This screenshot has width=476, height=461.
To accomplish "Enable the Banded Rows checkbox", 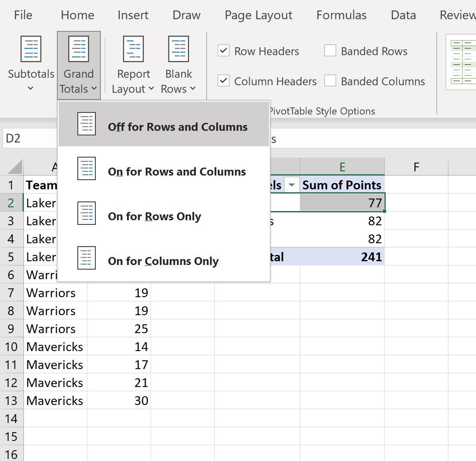I will point(330,51).
